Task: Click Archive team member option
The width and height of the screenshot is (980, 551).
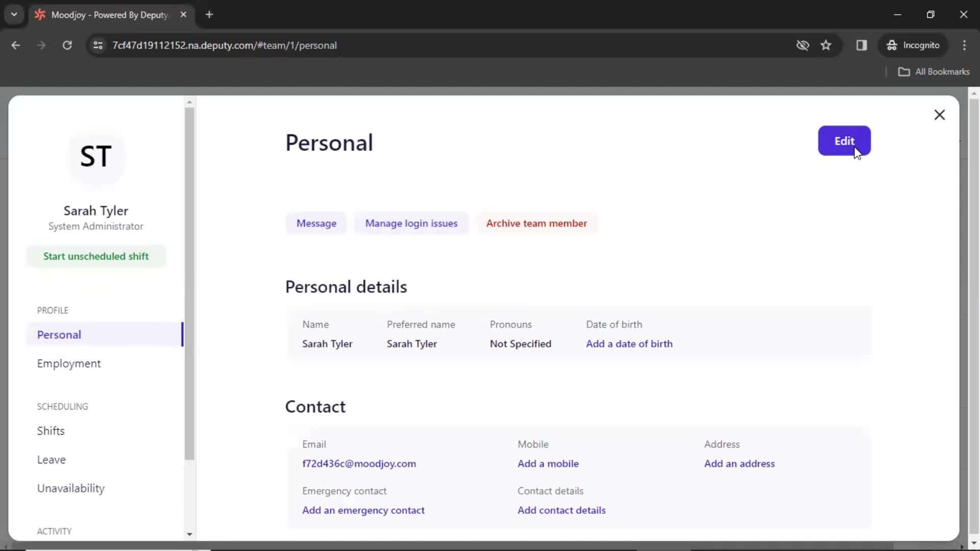Action: (537, 222)
